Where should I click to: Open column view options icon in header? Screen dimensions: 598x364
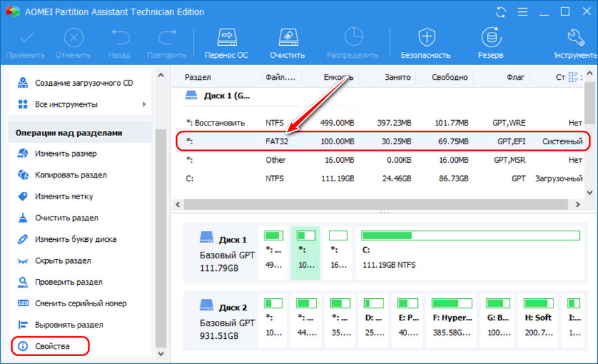click(x=573, y=77)
